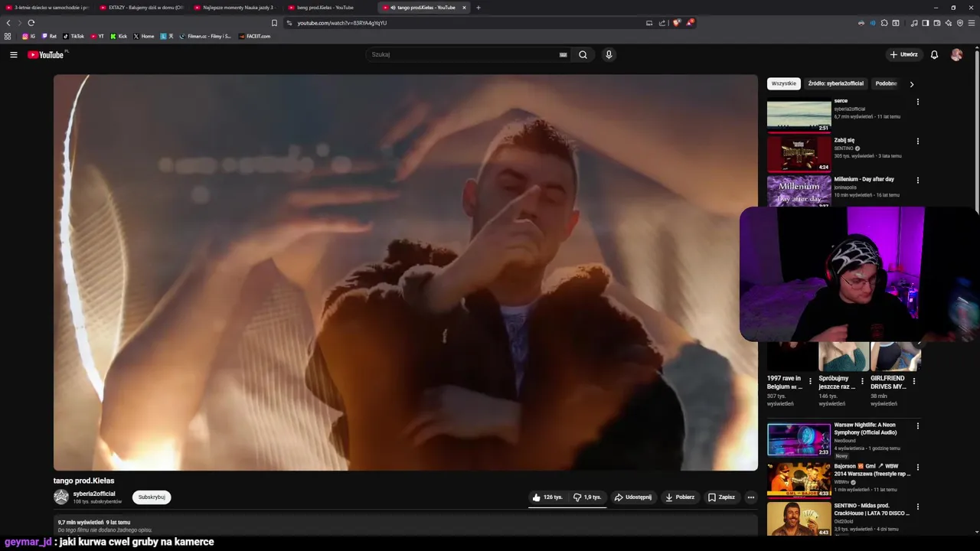Image resolution: width=980 pixels, height=551 pixels.
Task: Bookmark this page icon in address bar
Action: (274, 23)
